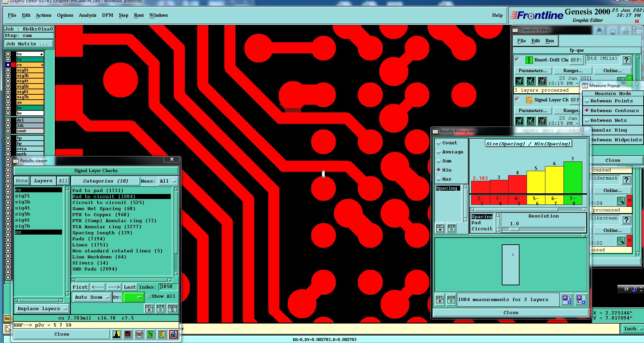Open the histogram chart icon in Results viewer
Screen dimensions: 644x343
click(x=173, y=334)
